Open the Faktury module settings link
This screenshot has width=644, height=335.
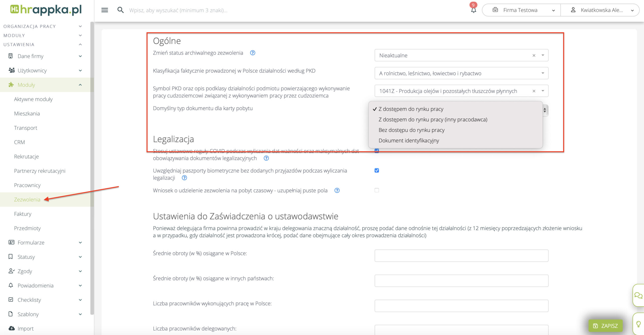(23, 214)
